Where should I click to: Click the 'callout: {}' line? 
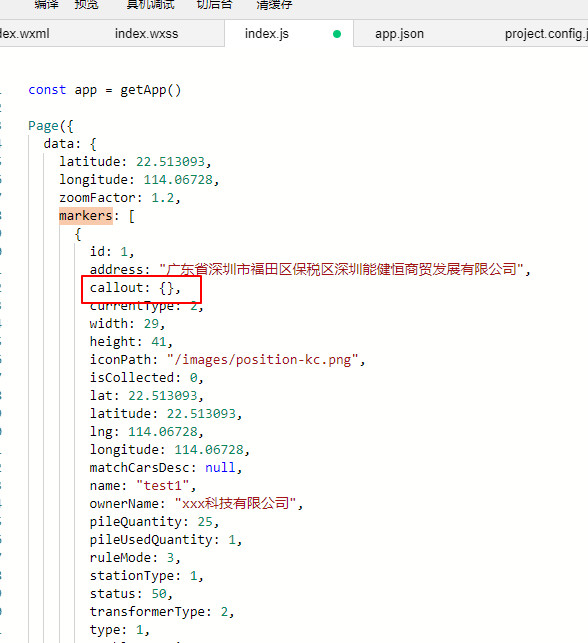click(135, 287)
